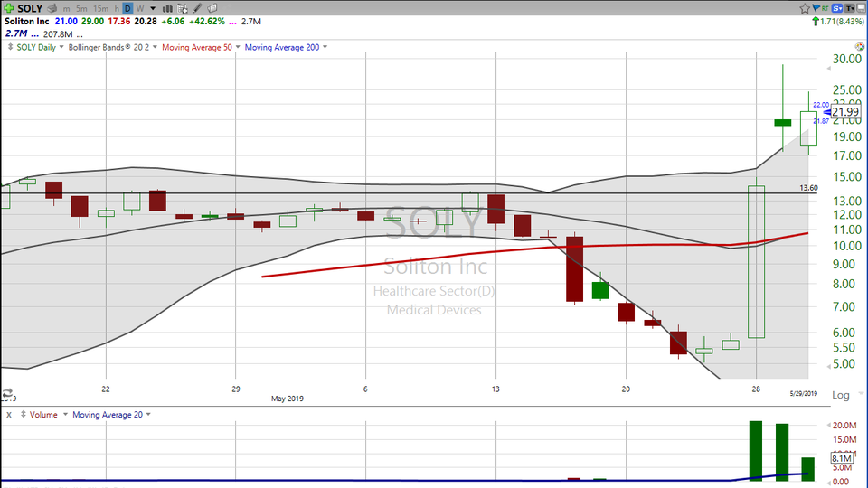Click the magenta ellipsis in data row
This screenshot has width=868, height=488.
click(232, 22)
